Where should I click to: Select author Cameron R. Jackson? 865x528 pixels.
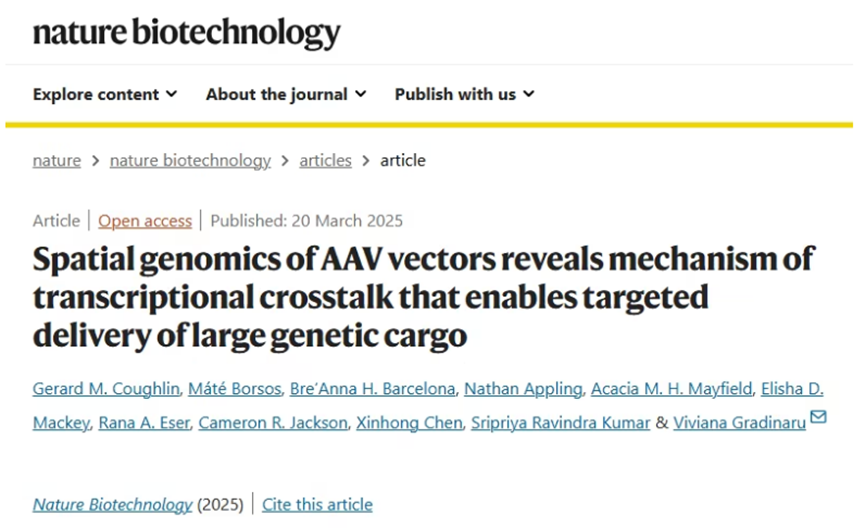click(x=273, y=423)
